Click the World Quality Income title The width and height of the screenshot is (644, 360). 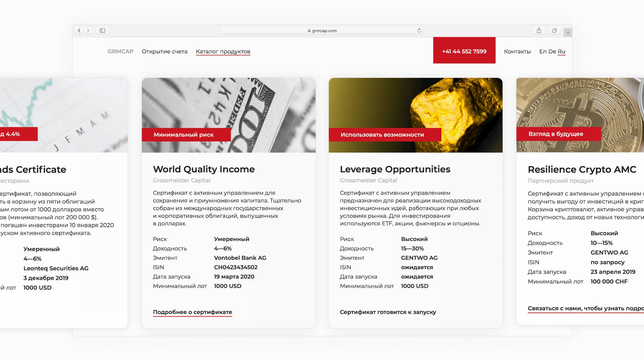[x=204, y=169]
